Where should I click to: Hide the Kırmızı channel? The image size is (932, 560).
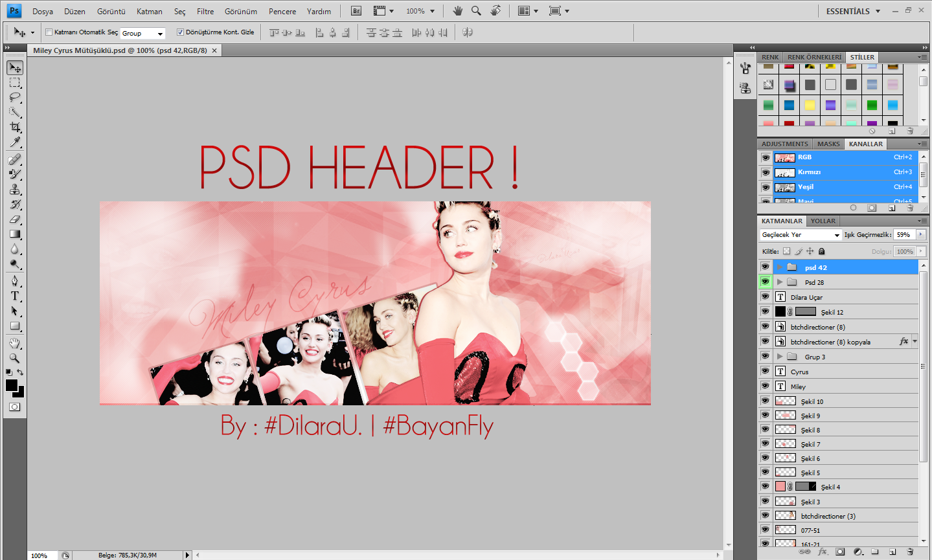tap(766, 172)
